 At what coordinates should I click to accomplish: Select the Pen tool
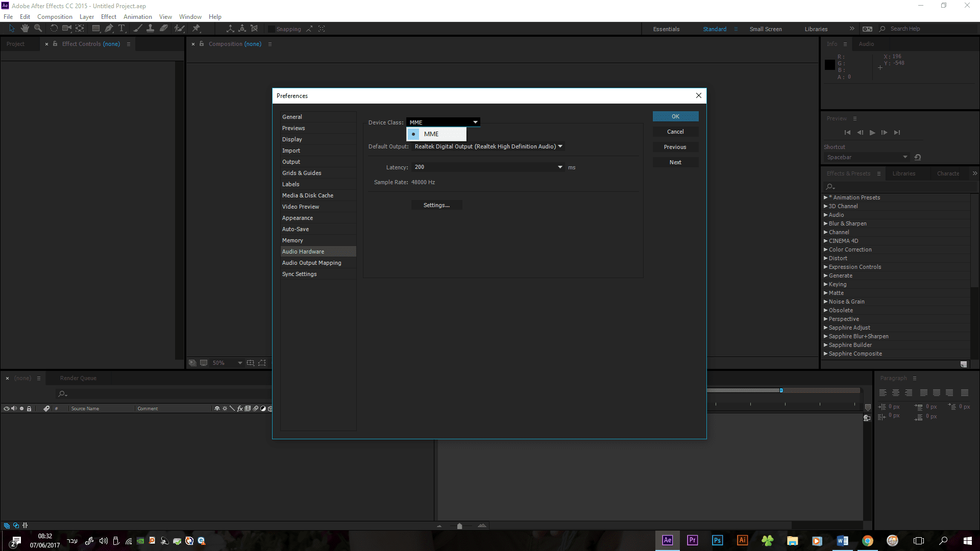pyautogui.click(x=109, y=29)
